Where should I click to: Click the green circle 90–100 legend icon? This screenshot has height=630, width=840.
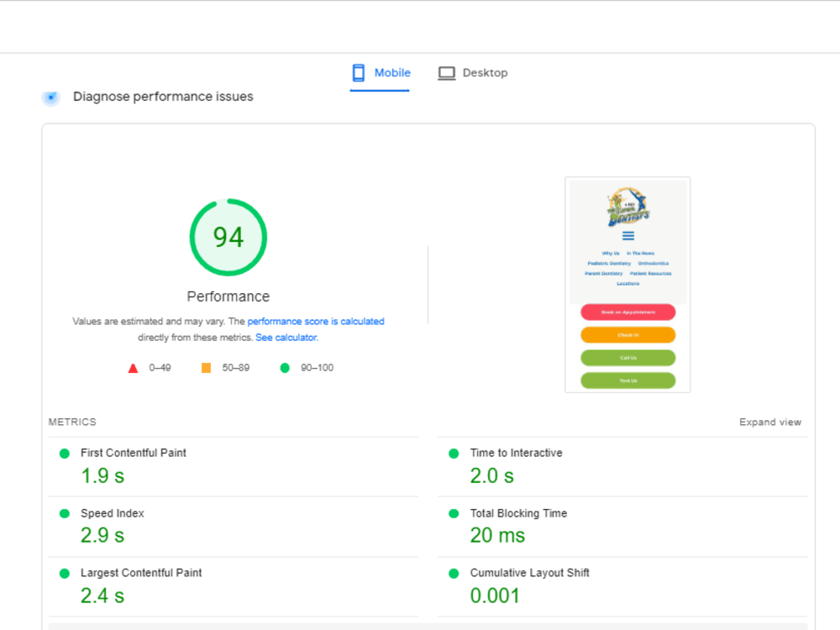click(x=285, y=368)
